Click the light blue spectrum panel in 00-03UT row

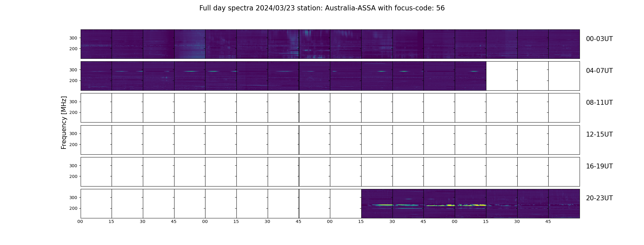tap(190, 44)
